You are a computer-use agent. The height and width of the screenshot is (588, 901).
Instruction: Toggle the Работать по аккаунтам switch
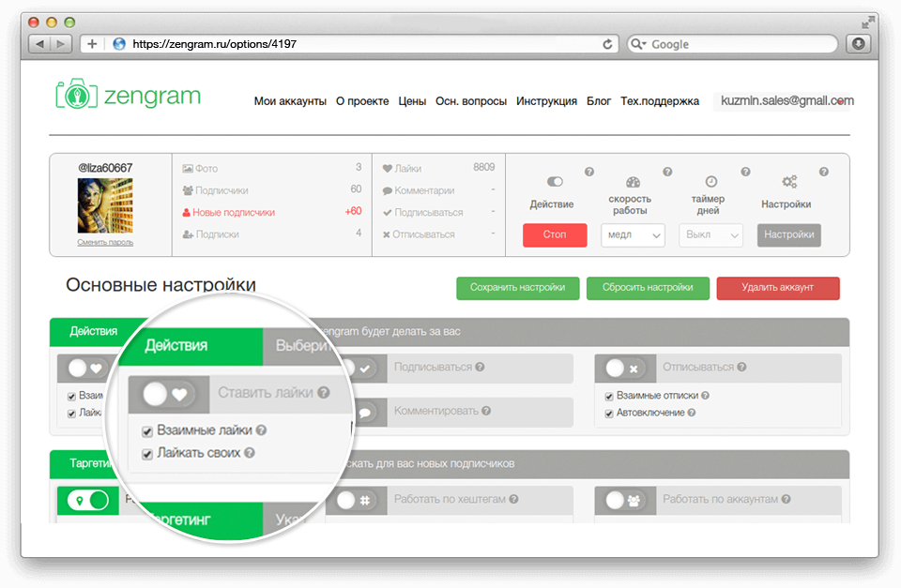[x=625, y=500]
